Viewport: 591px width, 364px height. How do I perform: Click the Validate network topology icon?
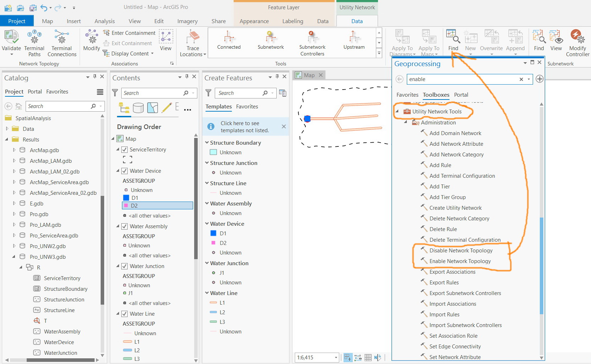click(11, 37)
